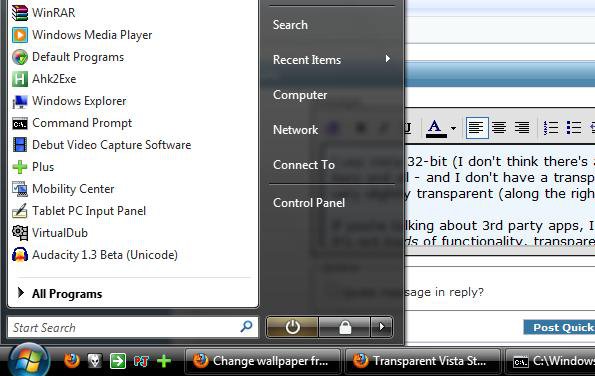Viewport: 595px width, 376px height.
Task: Center-align text in the editor toolbar
Action: pos(499,128)
